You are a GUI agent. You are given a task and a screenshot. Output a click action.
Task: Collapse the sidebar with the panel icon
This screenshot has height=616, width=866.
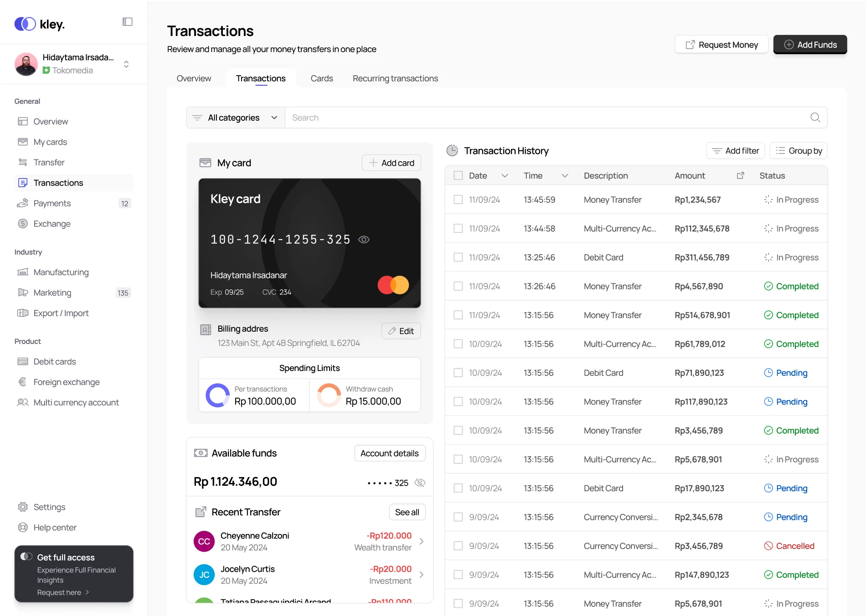click(x=128, y=22)
